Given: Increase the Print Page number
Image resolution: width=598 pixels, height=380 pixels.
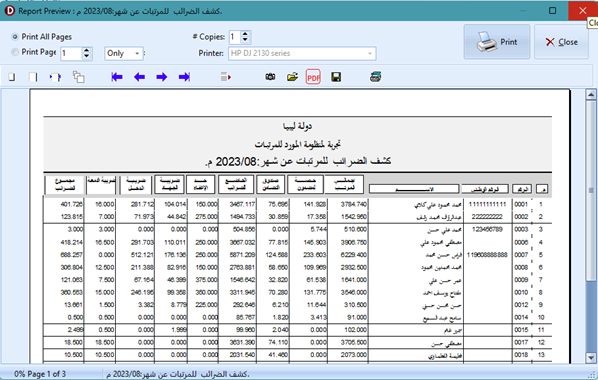Looking at the screenshot, I should pyautogui.click(x=87, y=50).
